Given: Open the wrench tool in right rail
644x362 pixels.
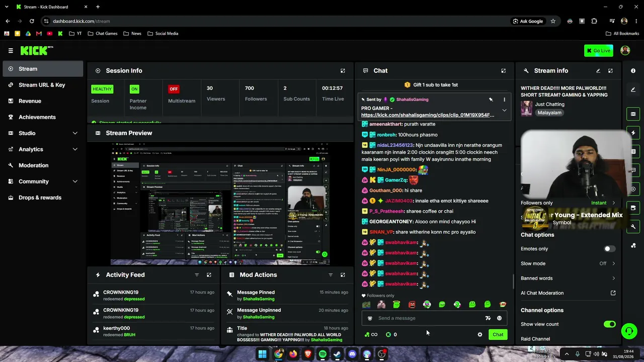Looking at the screenshot, I should [633, 227].
